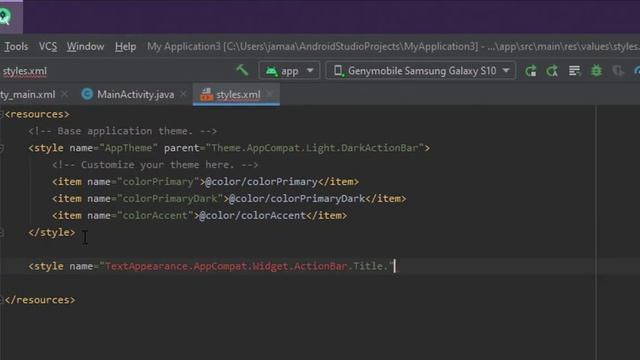Click '@color/colorPrimaryDark' value text

(297, 199)
